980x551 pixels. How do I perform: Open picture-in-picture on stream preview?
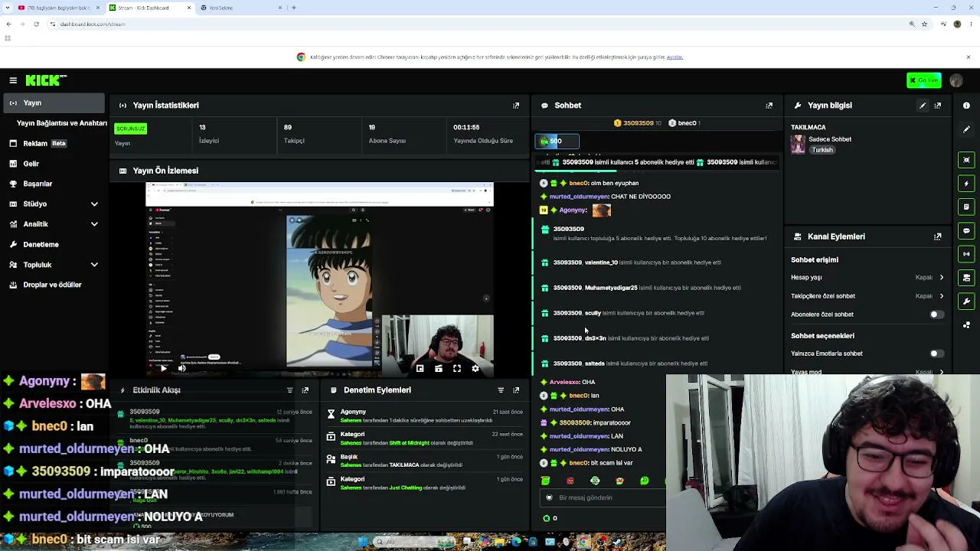coord(420,368)
